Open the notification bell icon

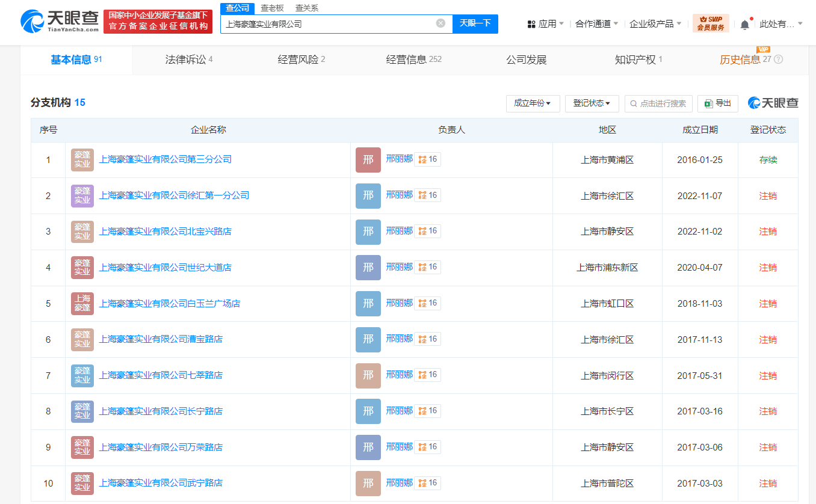tap(745, 24)
